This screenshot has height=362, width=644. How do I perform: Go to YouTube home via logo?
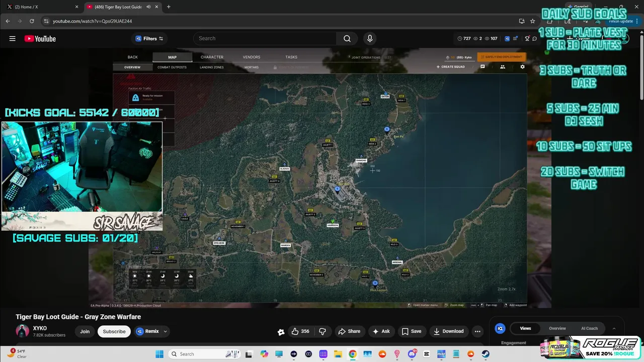tap(40, 39)
